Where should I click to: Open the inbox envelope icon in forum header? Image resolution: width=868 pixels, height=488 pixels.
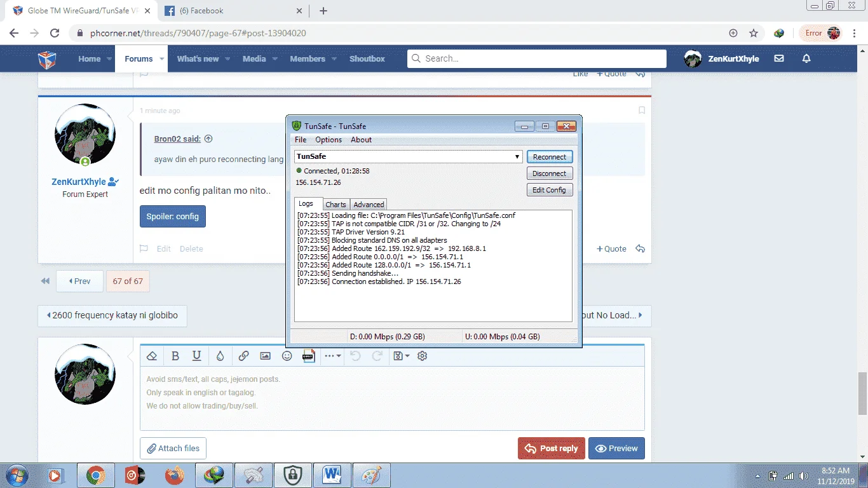click(x=779, y=58)
